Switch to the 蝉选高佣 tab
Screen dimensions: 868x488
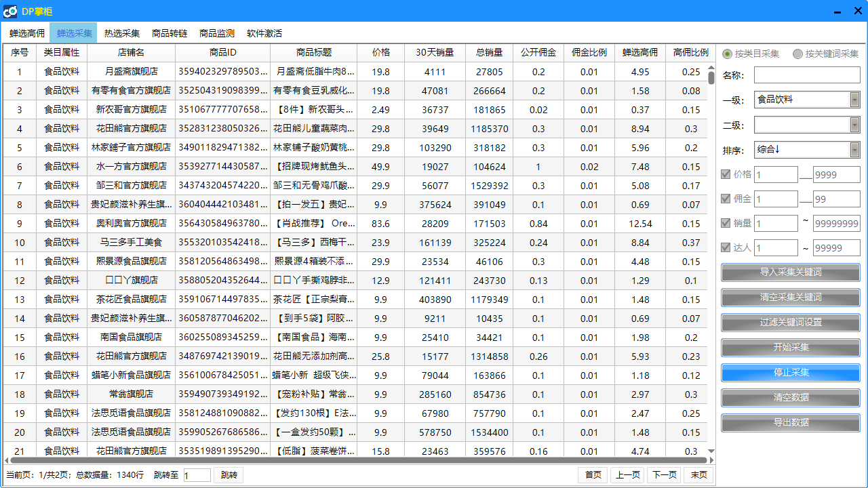click(x=27, y=33)
